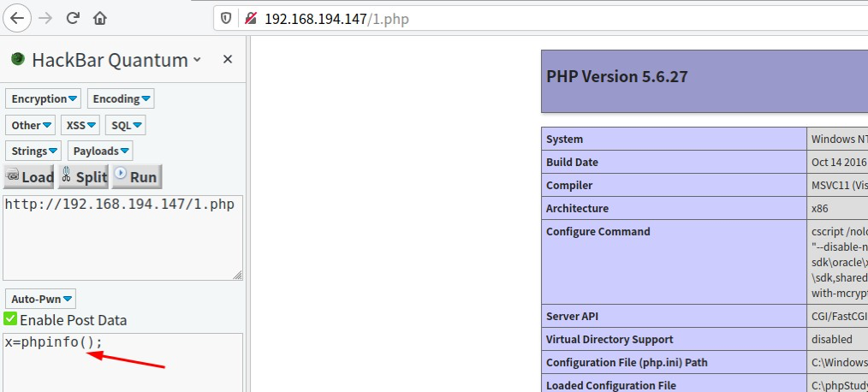Click the insecure connection padlock icon
The width and height of the screenshot is (868, 392).
click(250, 18)
